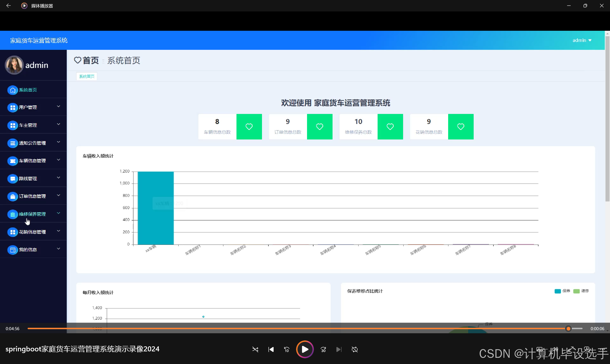The width and height of the screenshot is (610, 364).
Task: Click the 订单信息管理 briefcase icon
Action: [x=12, y=196]
